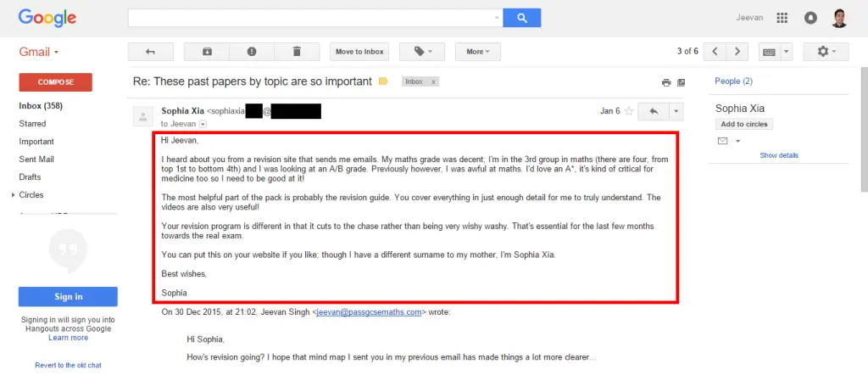
Task: Click the back to Inbox arrow button
Action: pos(151,52)
